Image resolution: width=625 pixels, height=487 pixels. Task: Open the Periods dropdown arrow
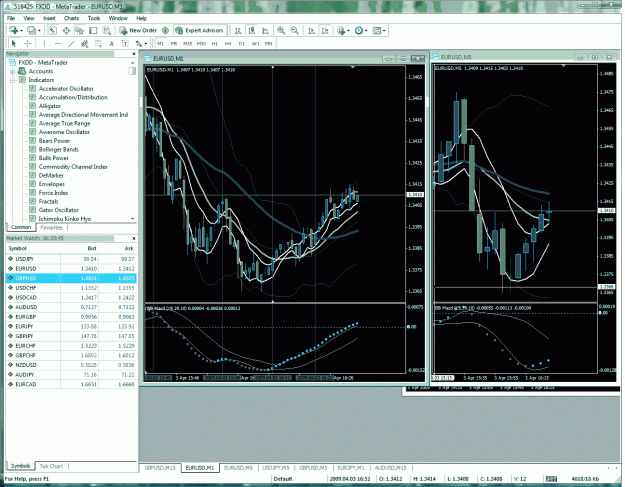click(x=366, y=31)
